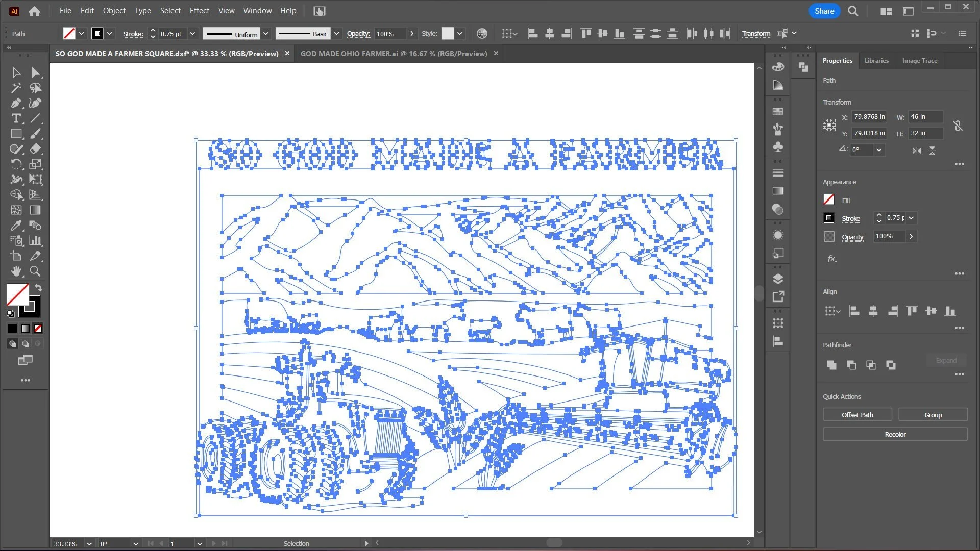Select the Zoom tool
This screenshot has height=551, width=980.
pos(35,271)
